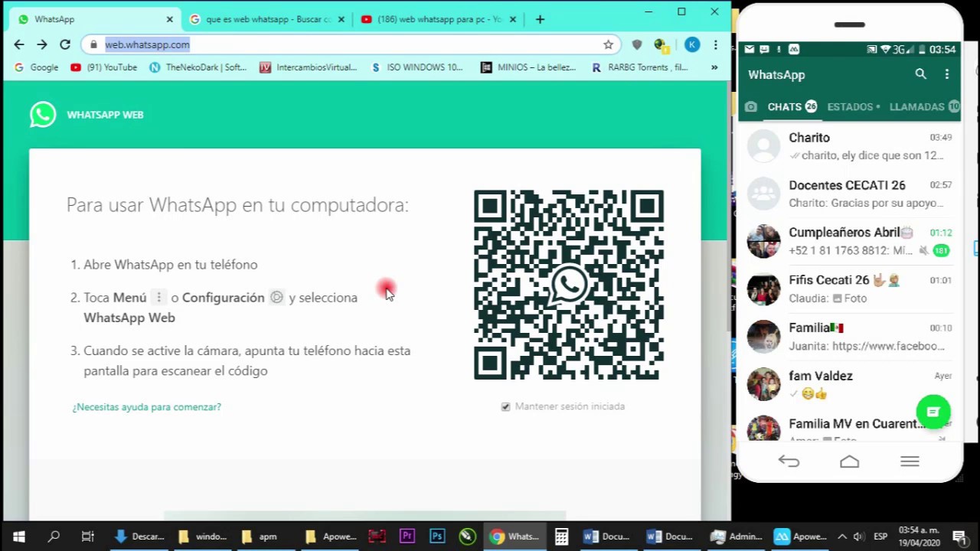The height and width of the screenshot is (551, 980).
Task: Click the taskbar clock showing 03:54 a. m.
Action: click(x=919, y=536)
